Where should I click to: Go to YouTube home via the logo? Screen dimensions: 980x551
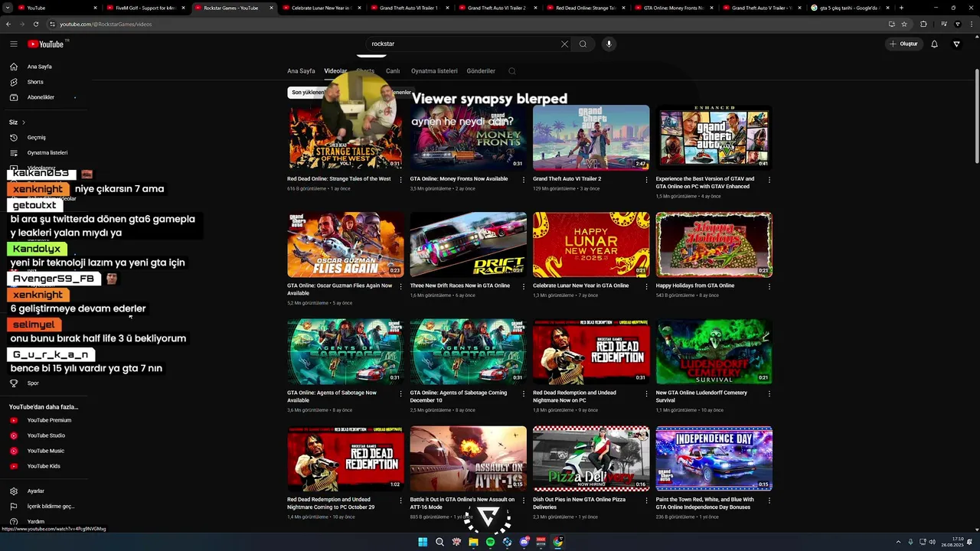pyautogui.click(x=46, y=44)
